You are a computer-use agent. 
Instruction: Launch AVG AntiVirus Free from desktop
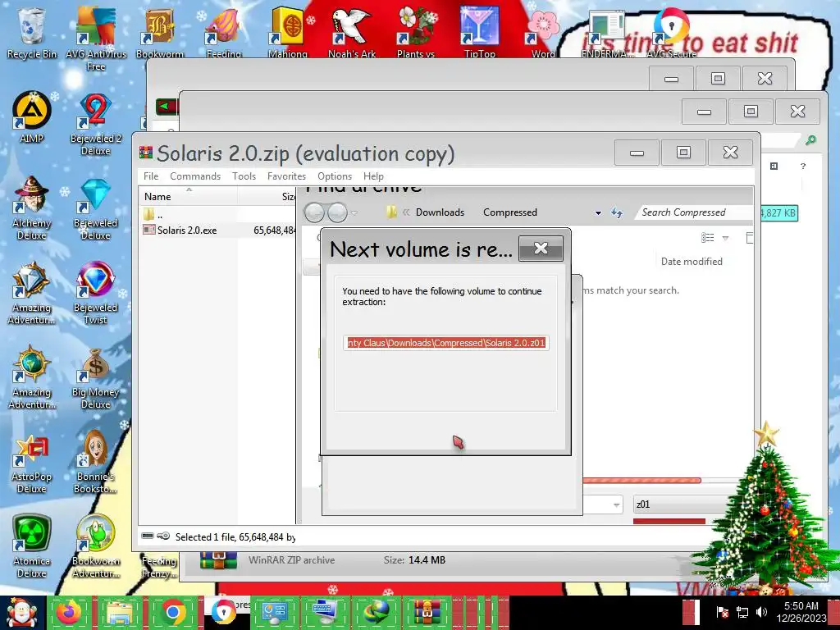96,38
